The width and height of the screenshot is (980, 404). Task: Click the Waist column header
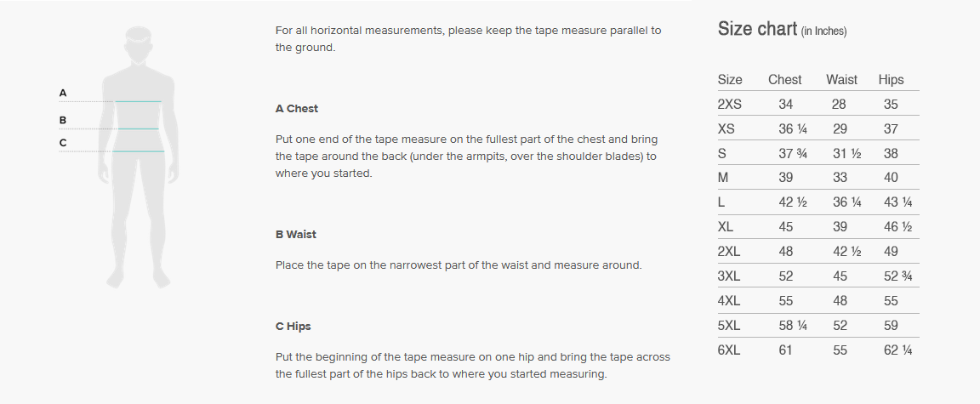[841, 80]
